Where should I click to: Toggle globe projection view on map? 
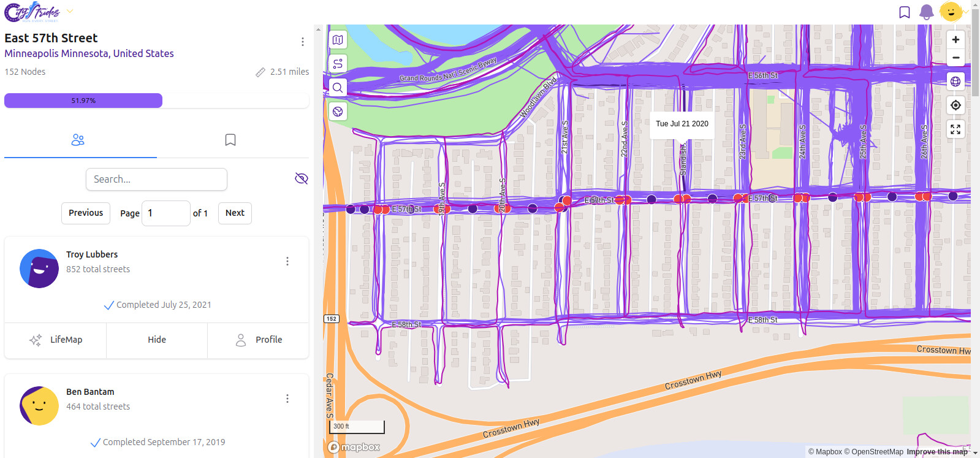(955, 82)
